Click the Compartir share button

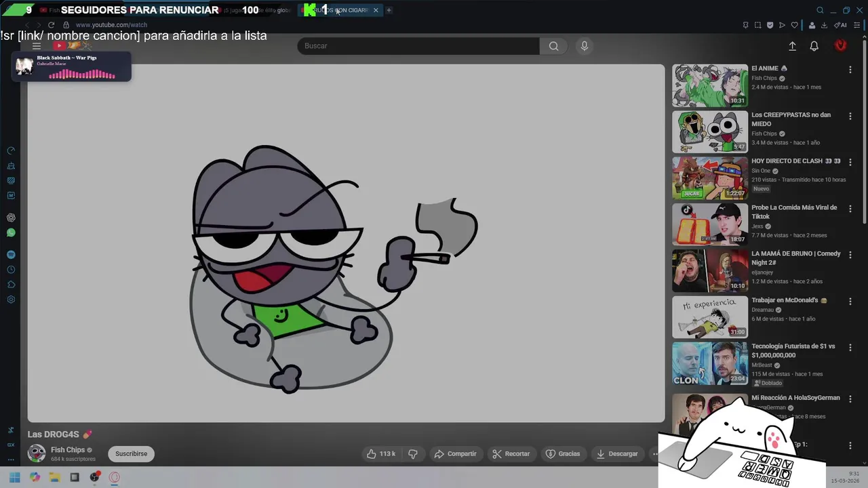[455, 453]
